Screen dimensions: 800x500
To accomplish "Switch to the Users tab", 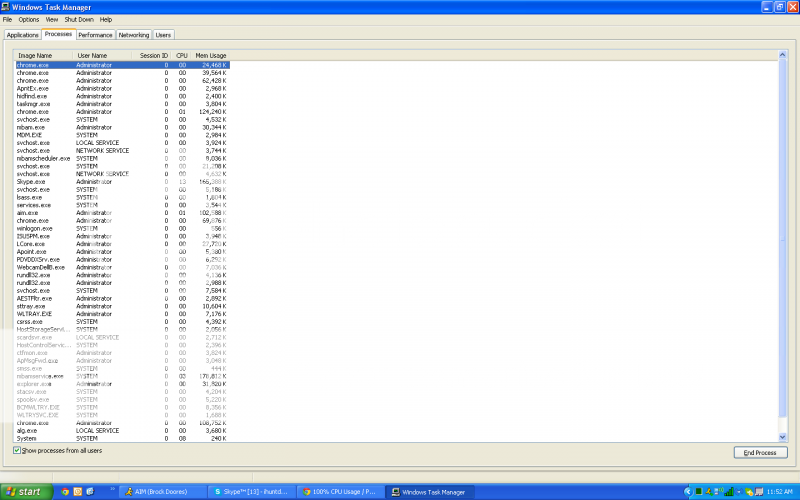I will [163, 35].
